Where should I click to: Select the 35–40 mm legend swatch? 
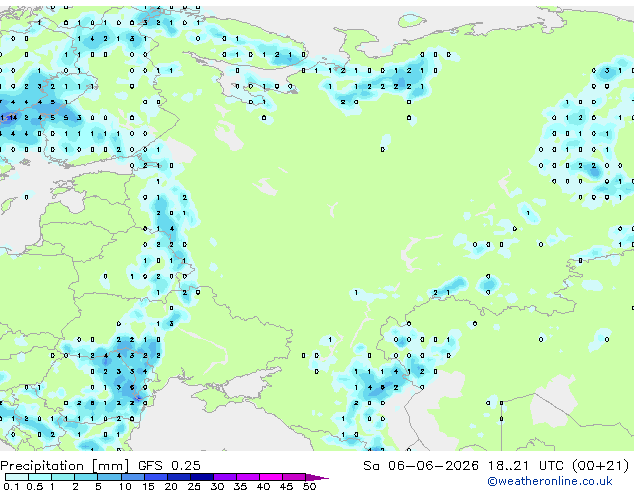click(248, 477)
